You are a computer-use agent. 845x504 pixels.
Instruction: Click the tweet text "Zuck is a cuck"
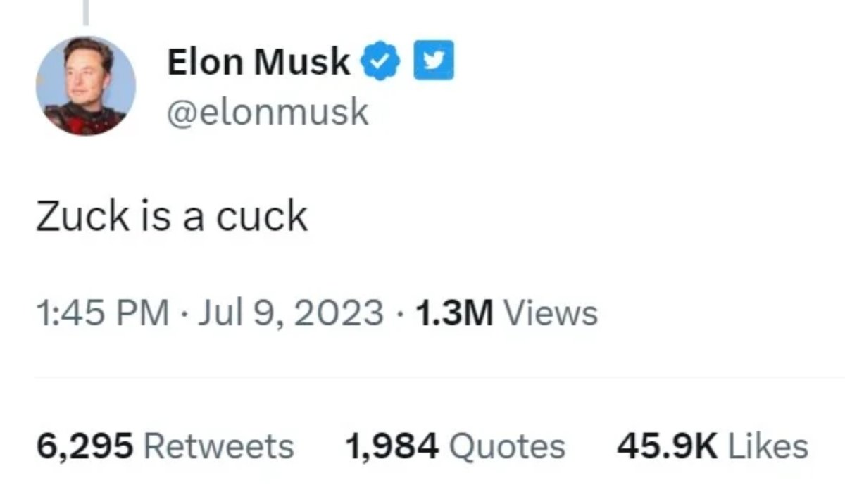(x=172, y=216)
